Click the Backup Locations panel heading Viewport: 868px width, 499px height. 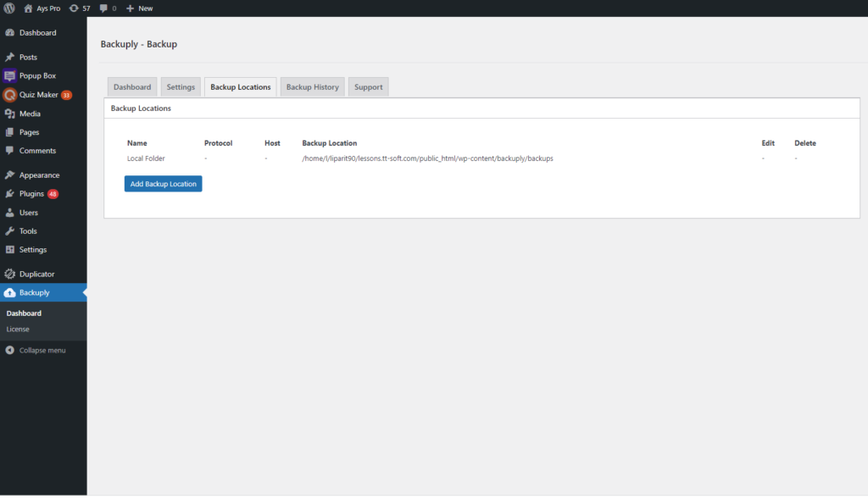[141, 108]
